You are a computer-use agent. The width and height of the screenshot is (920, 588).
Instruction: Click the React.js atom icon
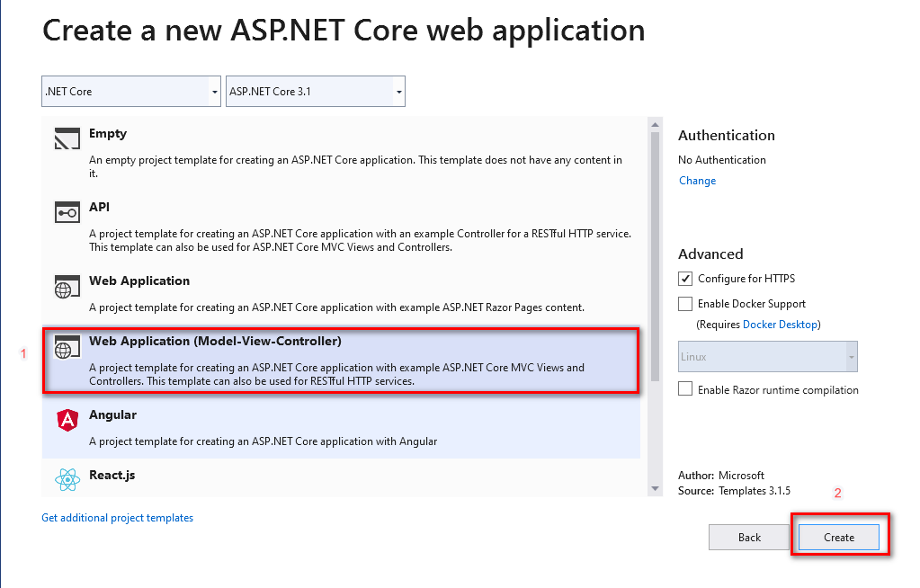coord(67,480)
